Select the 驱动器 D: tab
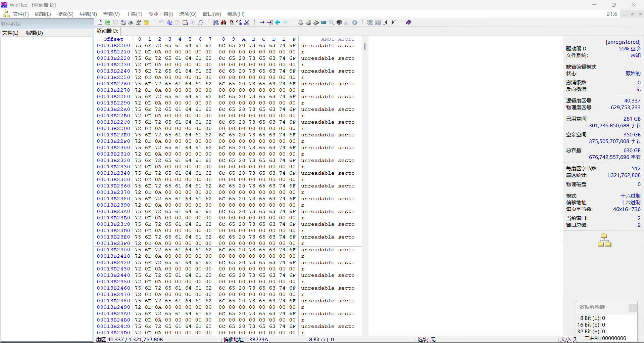Image resolution: width=644 pixels, height=343 pixels. 107,31
